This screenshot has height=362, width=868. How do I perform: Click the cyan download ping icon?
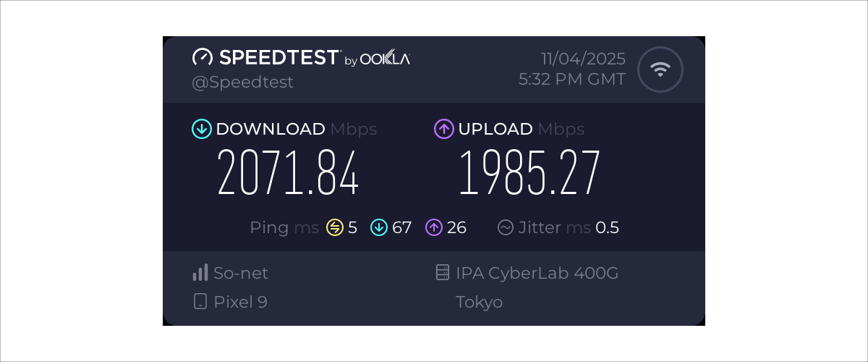(379, 228)
